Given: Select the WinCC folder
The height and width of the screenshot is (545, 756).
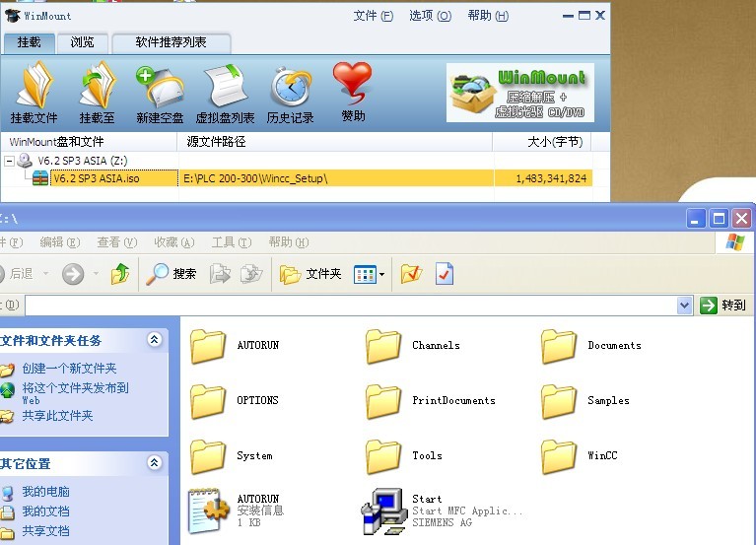Looking at the screenshot, I should pos(579,456).
